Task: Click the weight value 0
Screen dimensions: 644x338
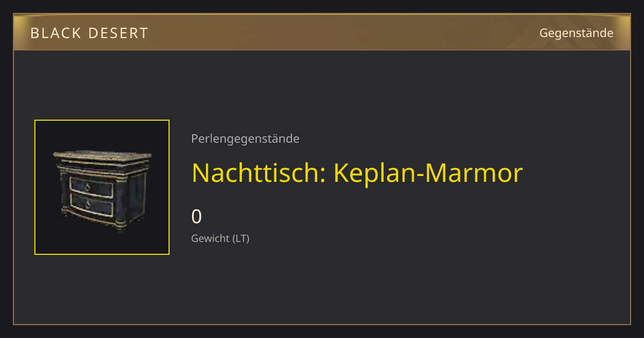Action: (196, 217)
